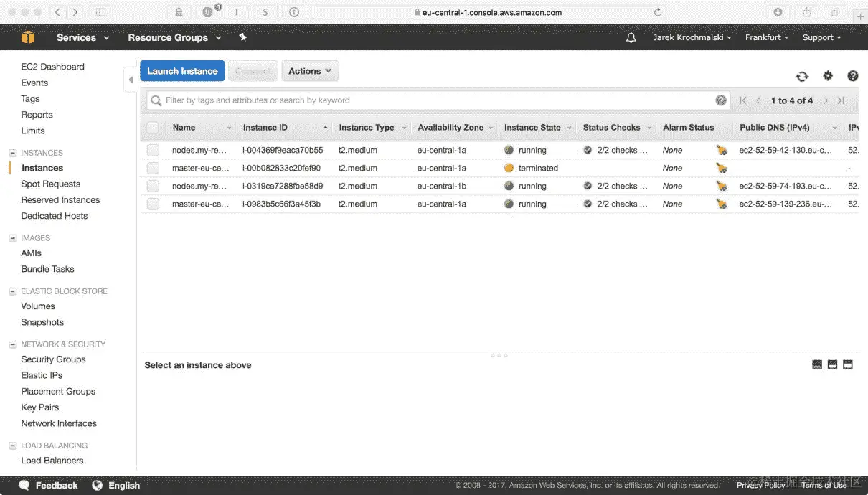Screen dimensions: 868x495
Task: Go to the previous results page
Action: [759, 100]
